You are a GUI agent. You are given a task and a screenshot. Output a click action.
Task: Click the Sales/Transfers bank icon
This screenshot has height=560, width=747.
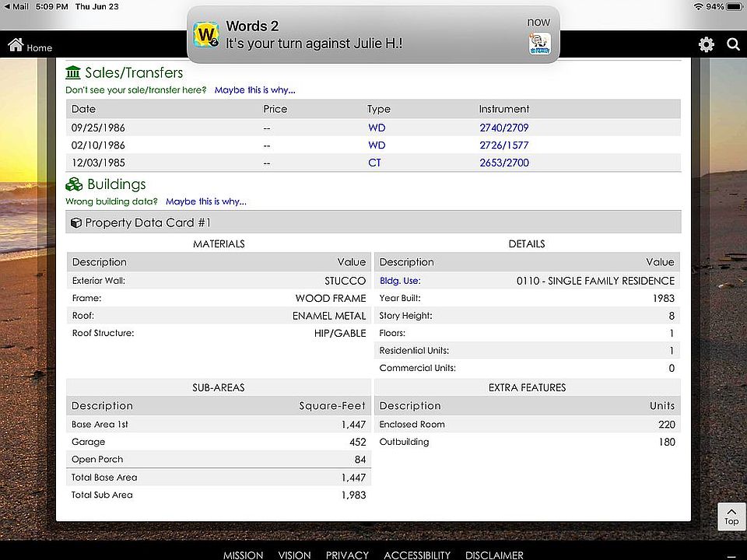point(73,72)
